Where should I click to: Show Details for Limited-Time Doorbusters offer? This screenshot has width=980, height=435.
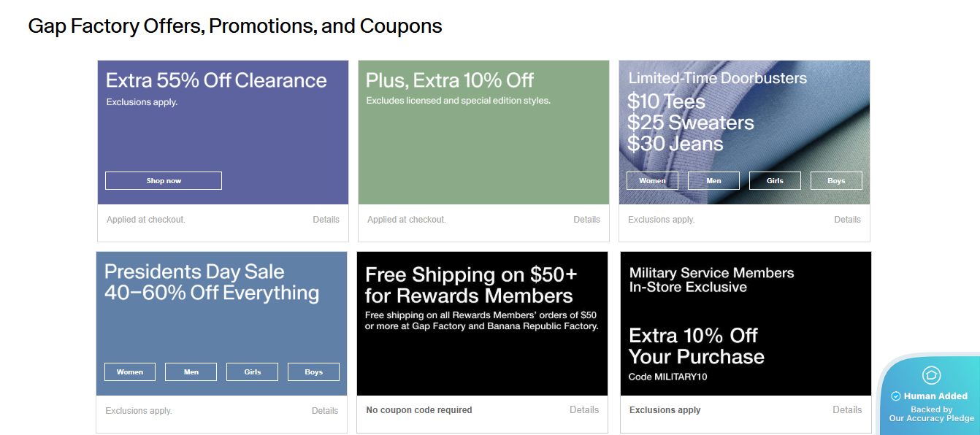(847, 220)
